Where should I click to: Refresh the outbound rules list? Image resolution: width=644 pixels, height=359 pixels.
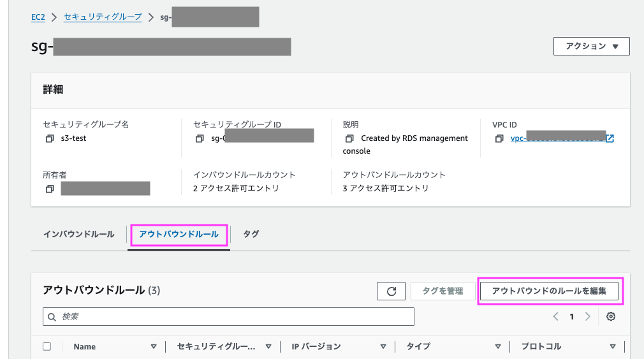point(391,291)
